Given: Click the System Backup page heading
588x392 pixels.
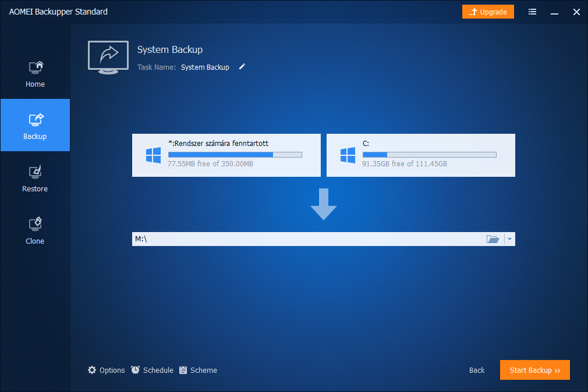Looking at the screenshot, I should coord(170,49).
